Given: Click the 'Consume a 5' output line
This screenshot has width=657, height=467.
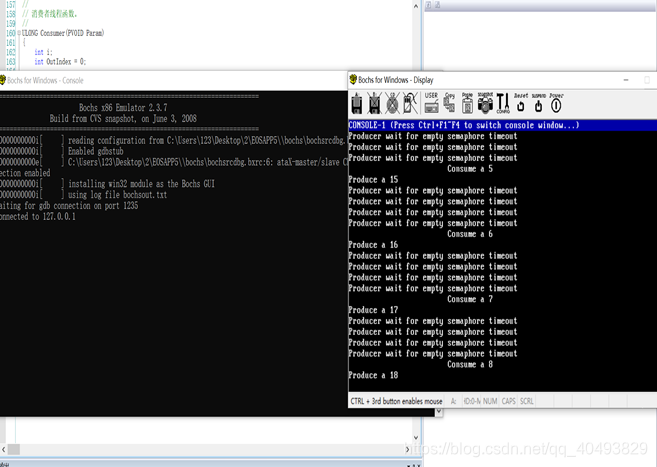Looking at the screenshot, I should (470, 168).
